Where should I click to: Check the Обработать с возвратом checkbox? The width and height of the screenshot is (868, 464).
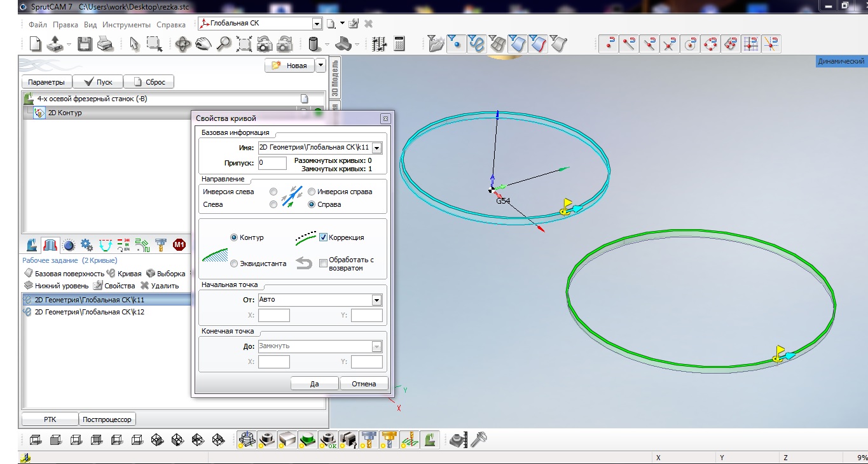[323, 263]
